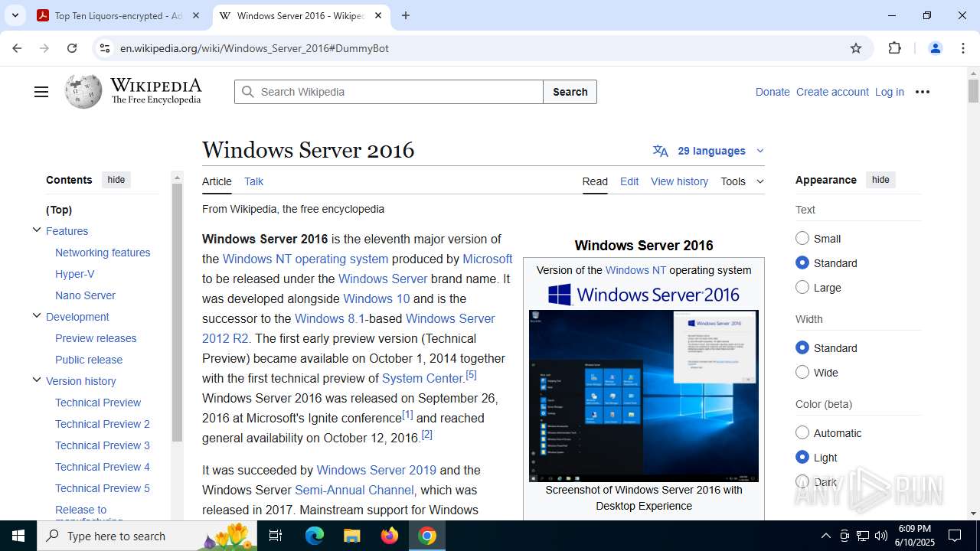
Task: Close the Windows Server 2016 tab
Action: point(378,15)
